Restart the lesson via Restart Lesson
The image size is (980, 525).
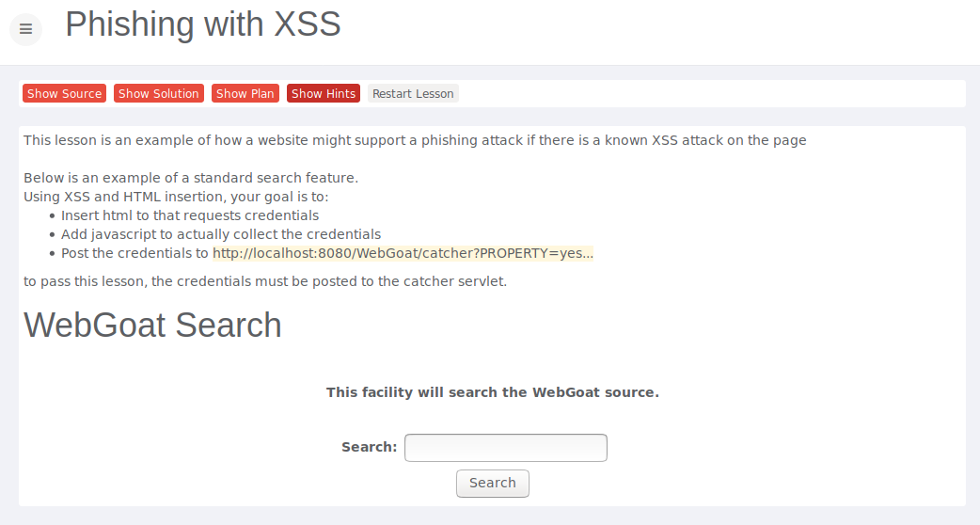click(x=413, y=94)
